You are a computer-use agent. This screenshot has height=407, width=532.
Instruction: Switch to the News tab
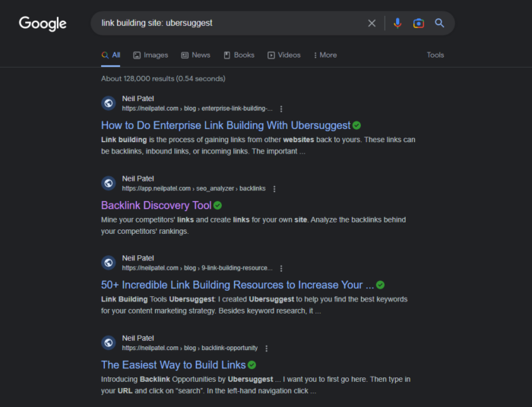(x=196, y=55)
